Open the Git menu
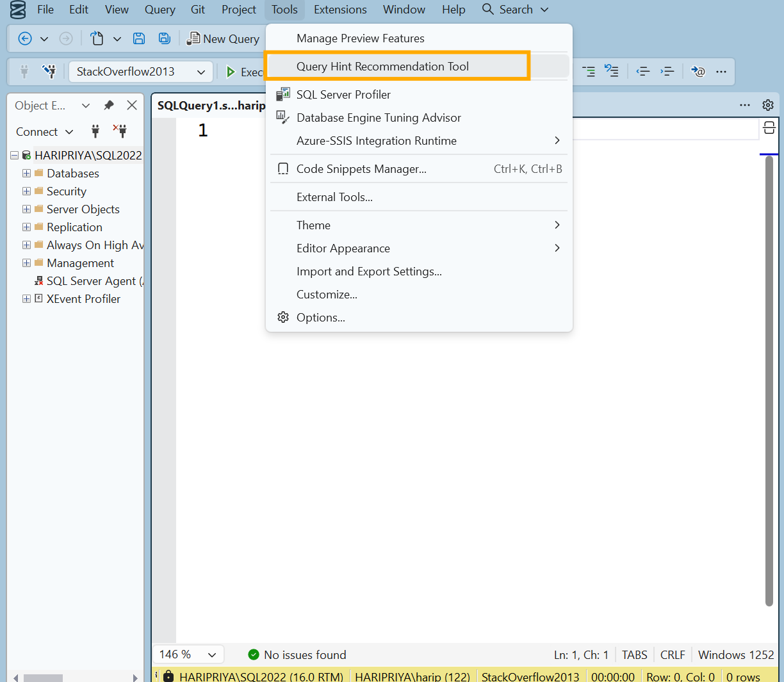The width and height of the screenshot is (784, 682). coord(198,10)
